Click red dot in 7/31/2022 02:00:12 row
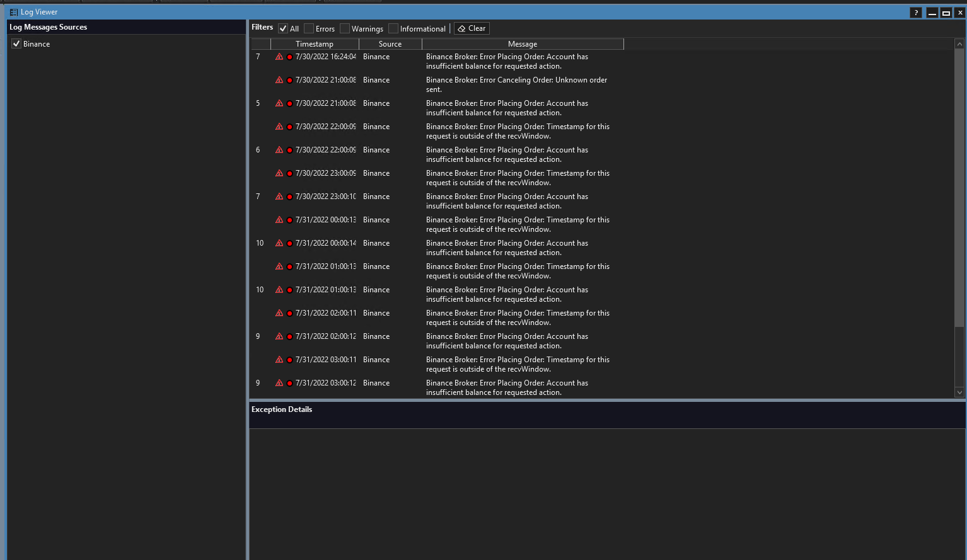This screenshot has width=967, height=560. 290,337
